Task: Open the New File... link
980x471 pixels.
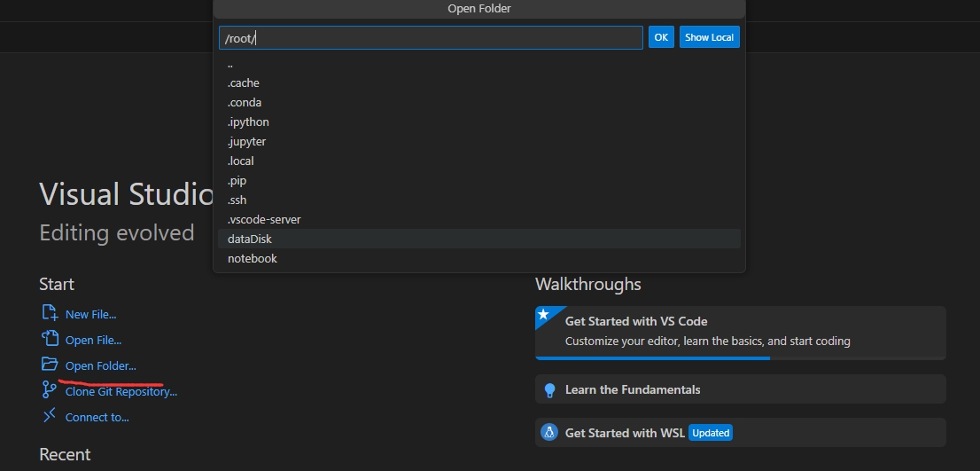Action: pyautogui.click(x=90, y=314)
